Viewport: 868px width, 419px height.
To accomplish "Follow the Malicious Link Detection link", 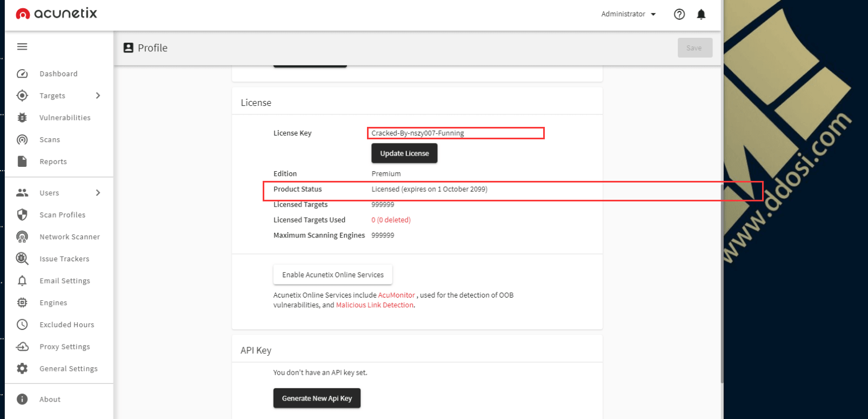I will pyautogui.click(x=375, y=305).
